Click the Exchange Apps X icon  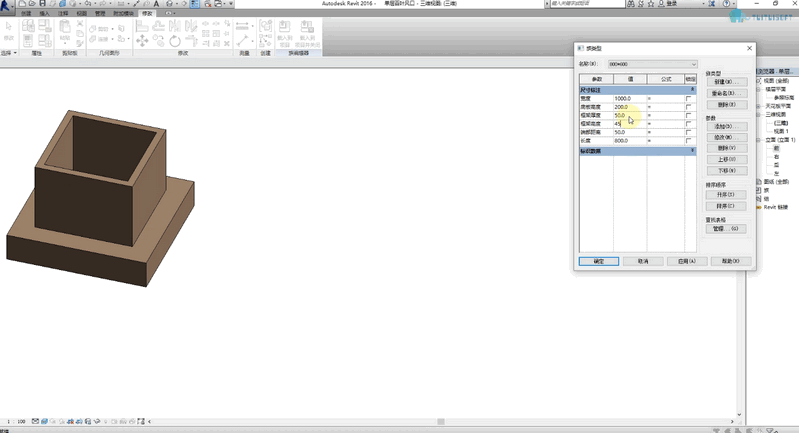point(711,4)
